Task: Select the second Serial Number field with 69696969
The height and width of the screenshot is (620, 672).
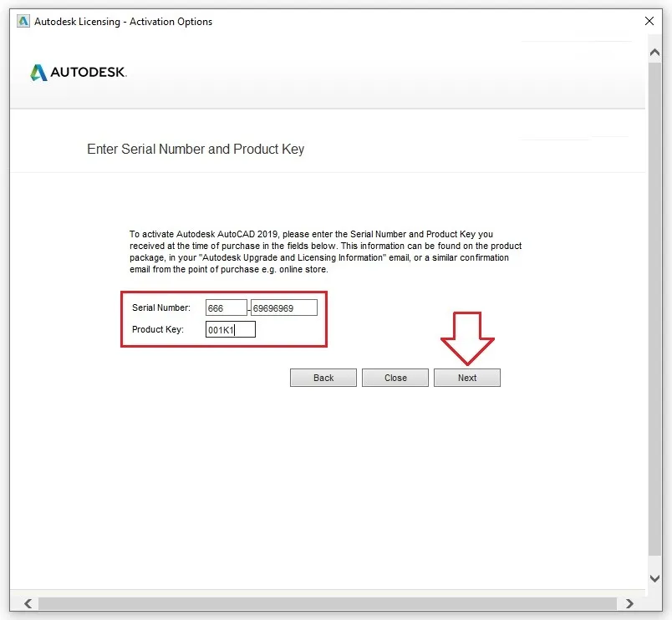Action: (283, 307)
